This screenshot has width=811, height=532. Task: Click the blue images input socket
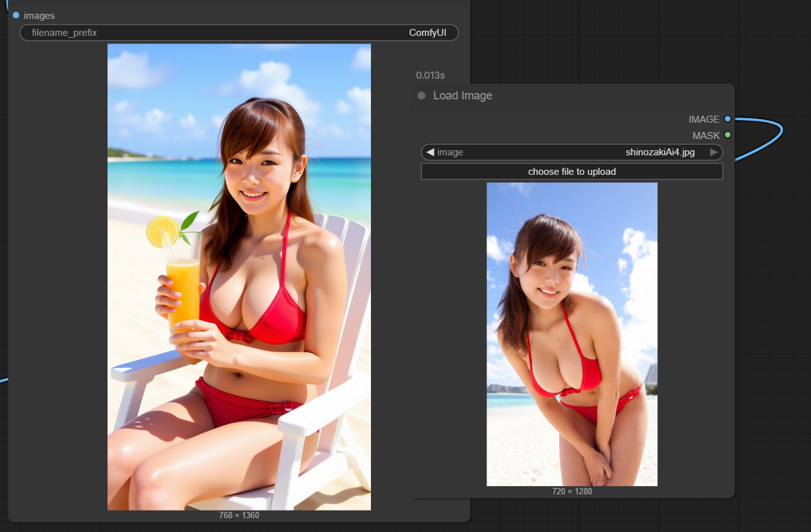[x=16, y=15]
